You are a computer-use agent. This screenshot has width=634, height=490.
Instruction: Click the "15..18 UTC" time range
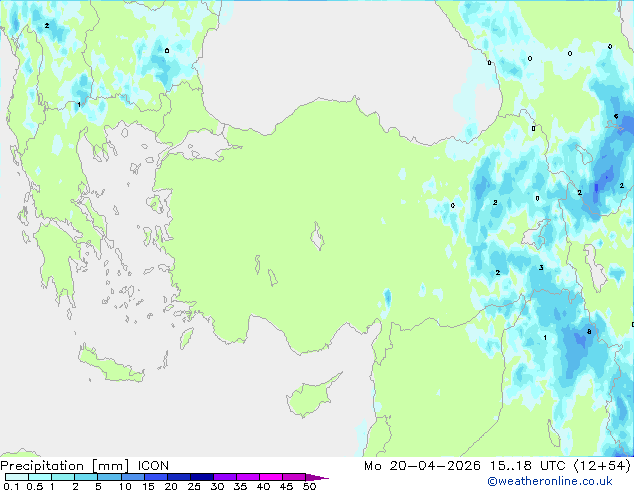tap(527, 466)
